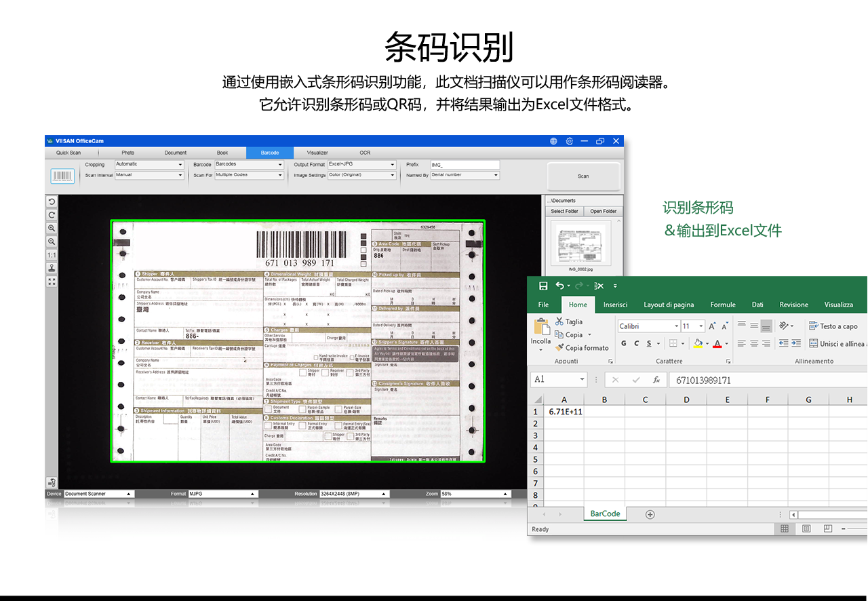Click the Taglia scissors icon in Excel
Image resolution: width=868 pixels, height=601 pixels.
(559, 322)
